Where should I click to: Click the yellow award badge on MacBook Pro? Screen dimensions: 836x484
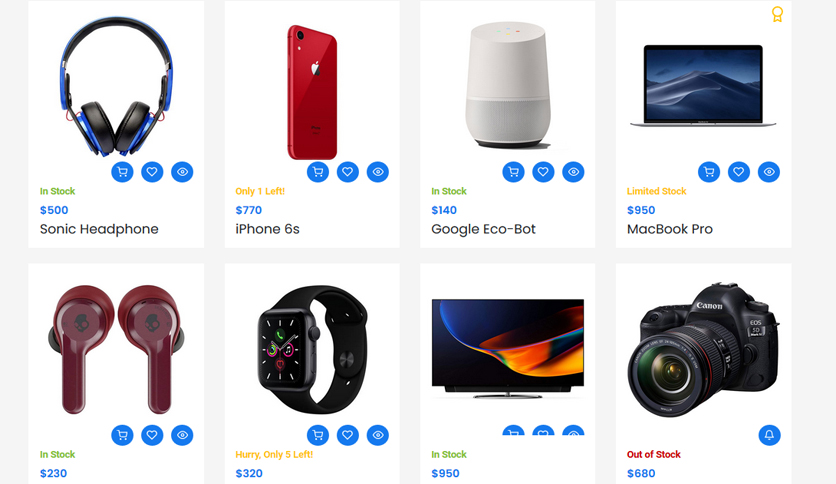[777, 14]
